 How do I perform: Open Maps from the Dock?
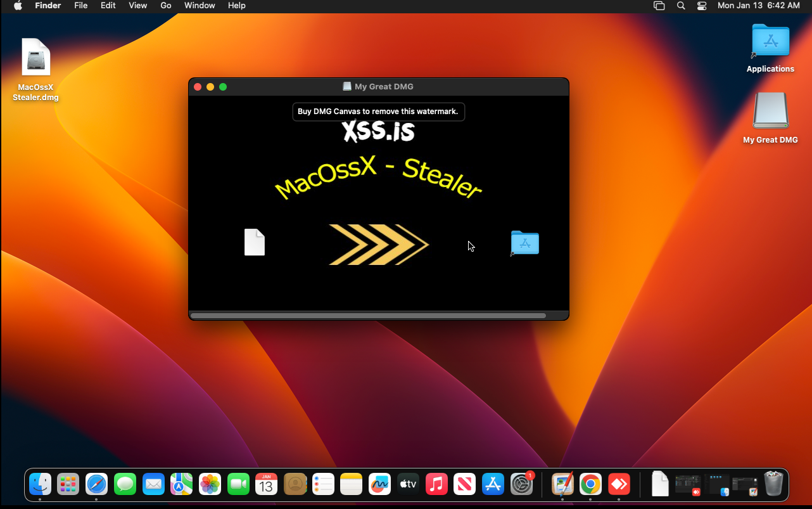[x=182, y=485]
